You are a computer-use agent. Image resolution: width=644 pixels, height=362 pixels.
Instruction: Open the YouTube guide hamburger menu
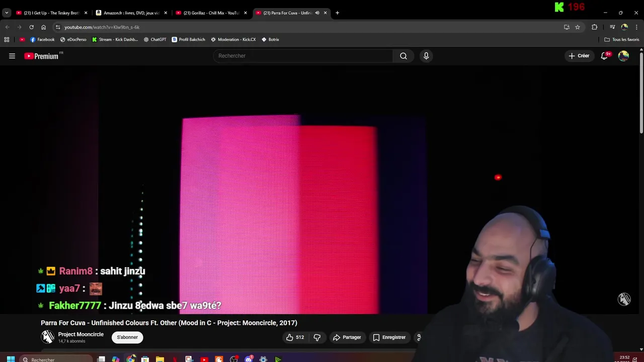[12, 56]
